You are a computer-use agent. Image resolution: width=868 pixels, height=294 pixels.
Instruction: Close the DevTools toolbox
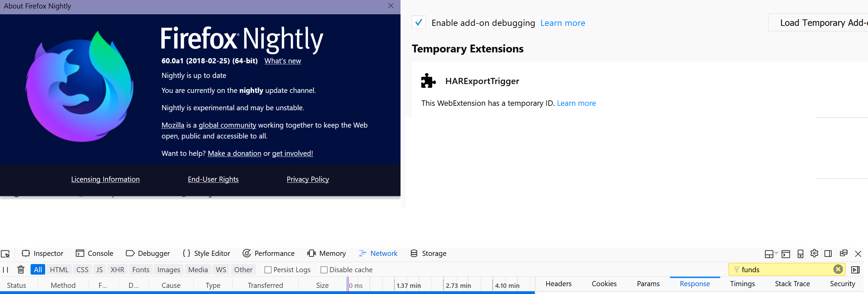(x=858, y=254)
